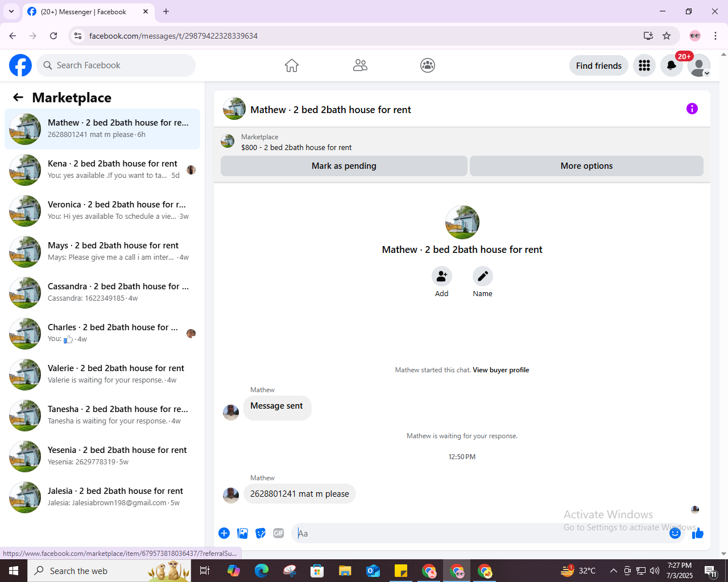This screenshot has width=728, height=582.
Task: Click the Chrome profile avatar icon
Action: [x=695, y=36]
